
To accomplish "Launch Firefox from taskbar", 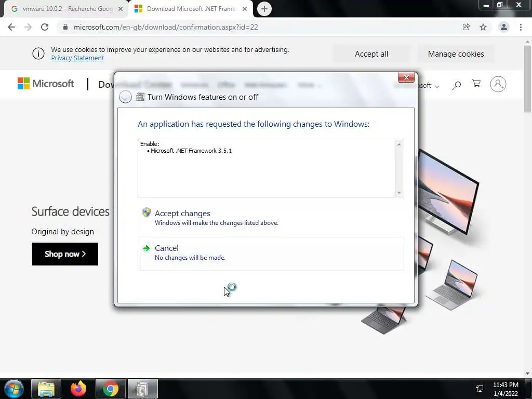I will point(78,389).
